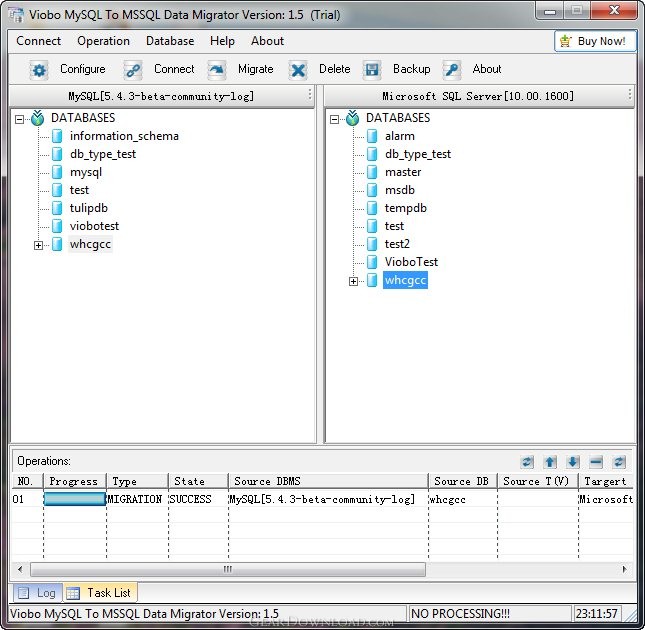Click the Migrate arrow toolbar icon

coord(217,70)
